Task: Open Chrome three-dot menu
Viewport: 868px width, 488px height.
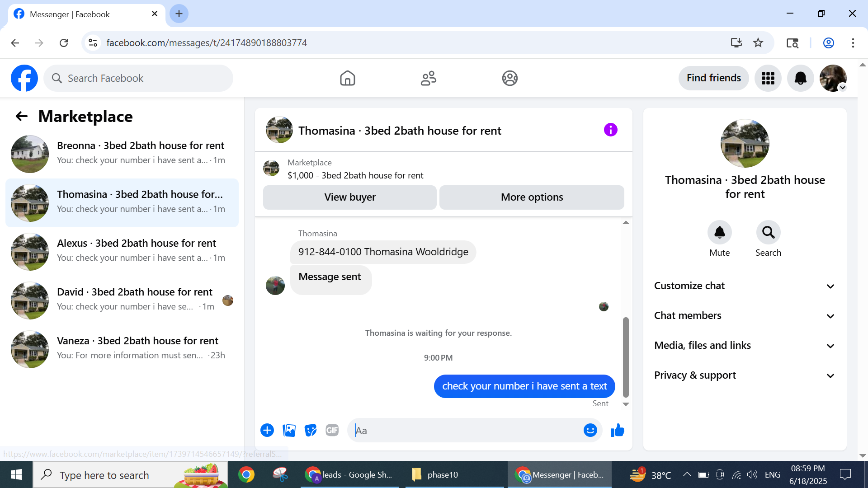Action: click(x=853, y=43)
